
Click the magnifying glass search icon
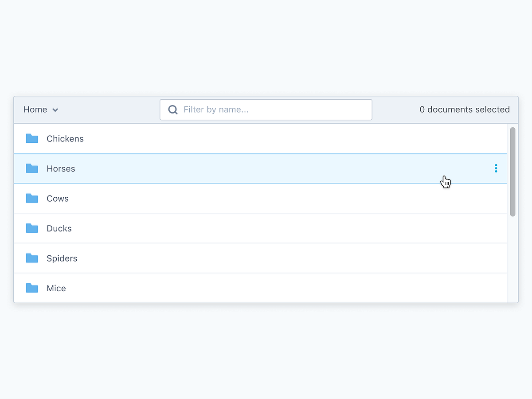tap(172, 110)
